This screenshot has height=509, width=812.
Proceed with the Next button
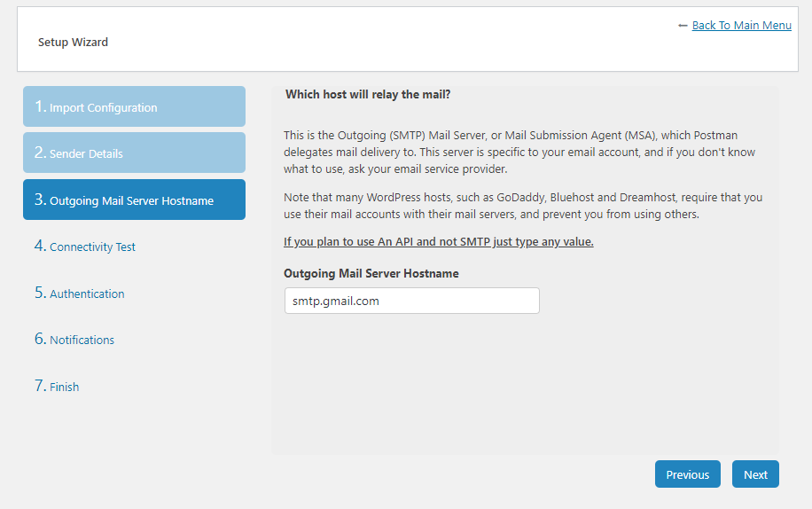click(755, 474)
